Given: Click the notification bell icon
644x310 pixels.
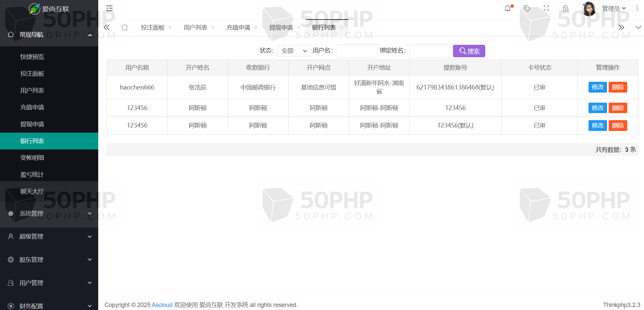Looking at the screenshot, I should pyautogui.click(x=507, y=8).
